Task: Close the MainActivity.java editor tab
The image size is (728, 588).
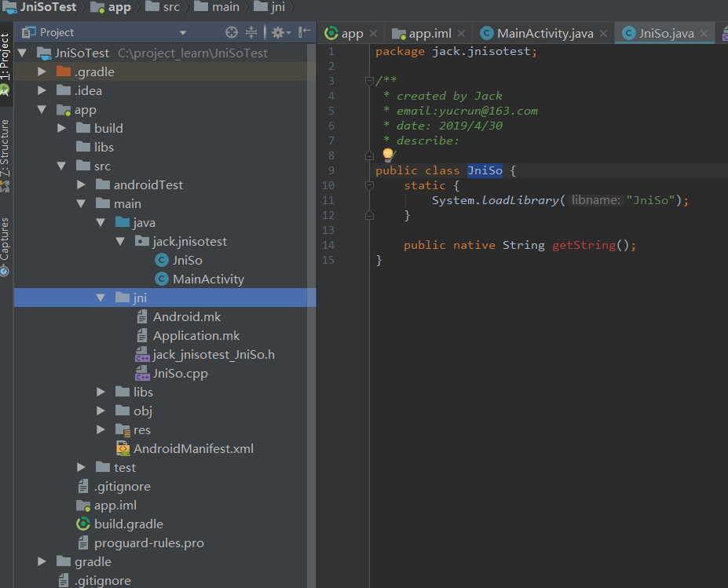Action: pos(603,34)
